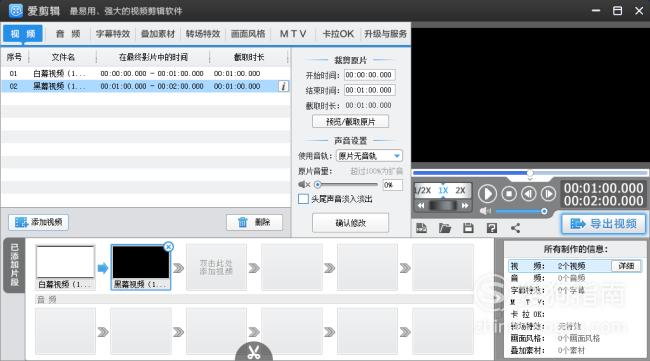Select 1/2X playback speed
The width and height of the screenshot is (650, 361).
tap(423, 190)
